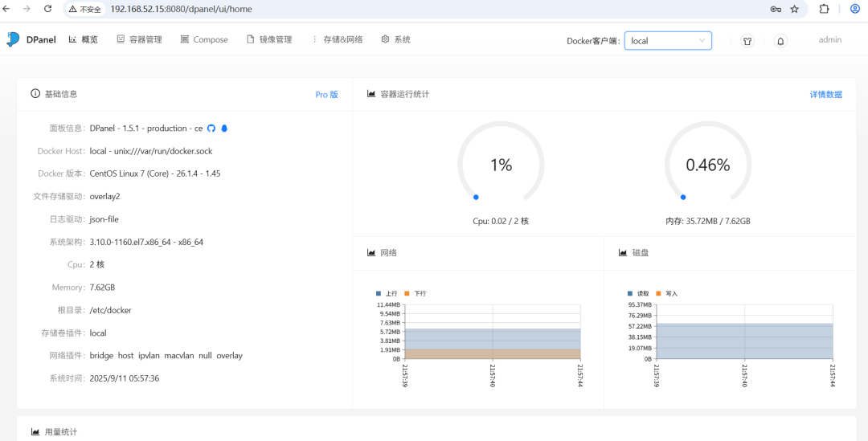Screen dimensions: 868x441
Task: Click the Pro 版 link
Action: pyautogui.click(x=326, y=95)
